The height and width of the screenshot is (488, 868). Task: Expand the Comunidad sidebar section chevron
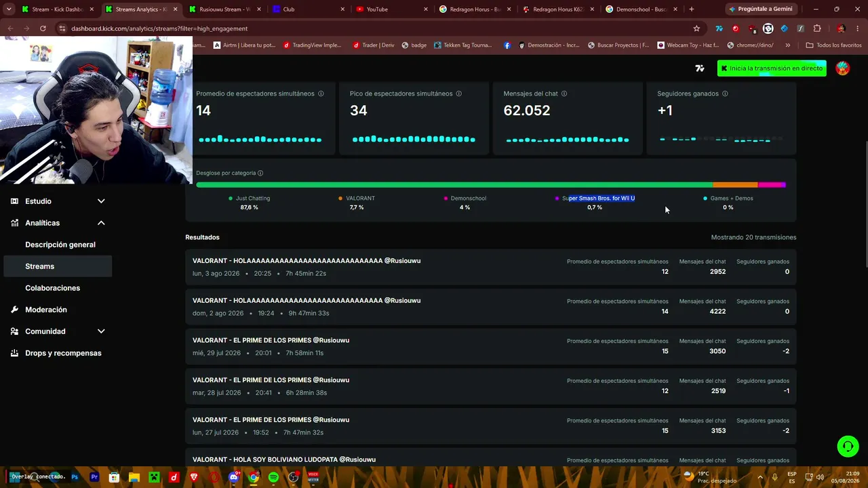[x=101, y=331]
